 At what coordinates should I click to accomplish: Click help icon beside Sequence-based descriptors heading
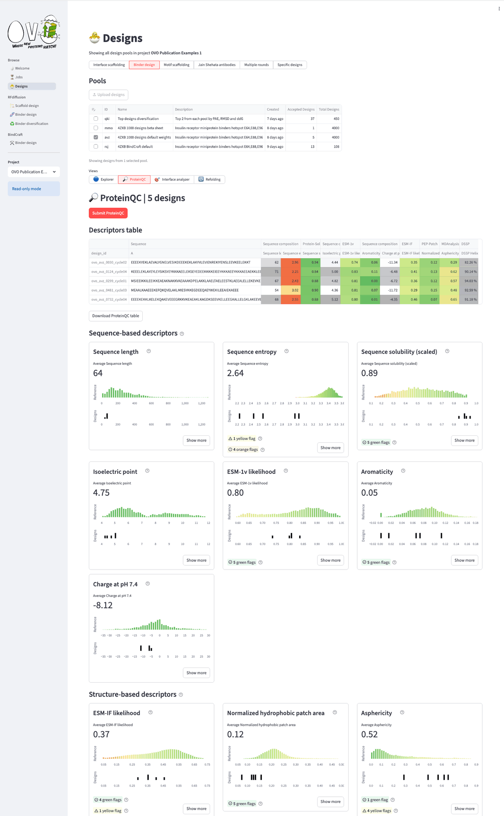pos(182,334)
